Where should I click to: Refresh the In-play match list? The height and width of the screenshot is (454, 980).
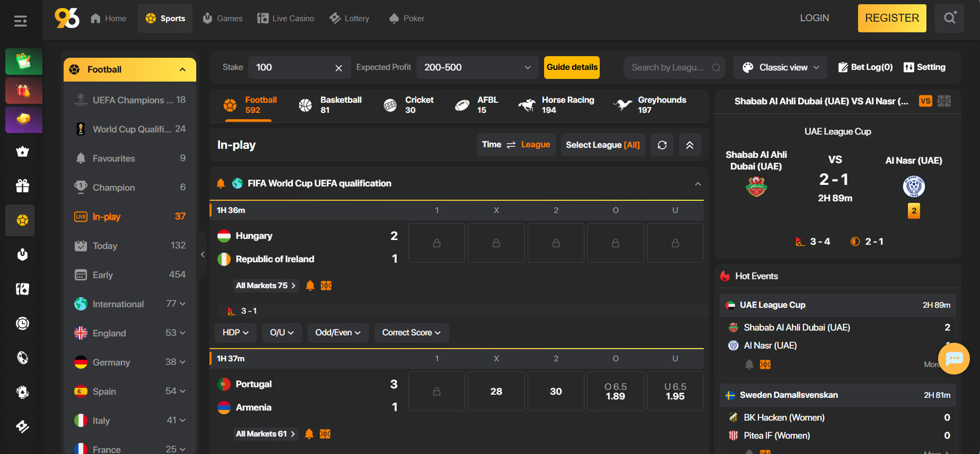click(662, 145)
